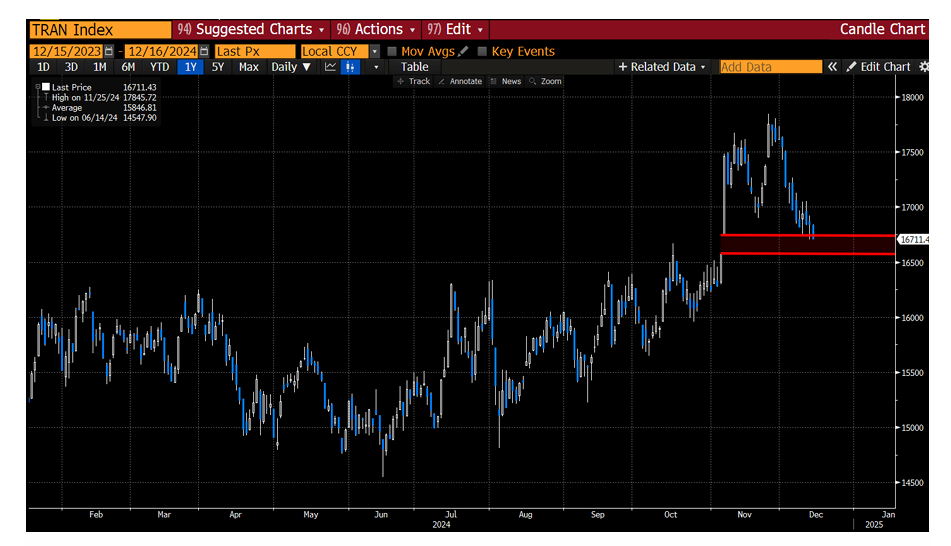Edit moving averages with pencil icon
The height and width of the screenshot is (546, 951).
(463, 52)
